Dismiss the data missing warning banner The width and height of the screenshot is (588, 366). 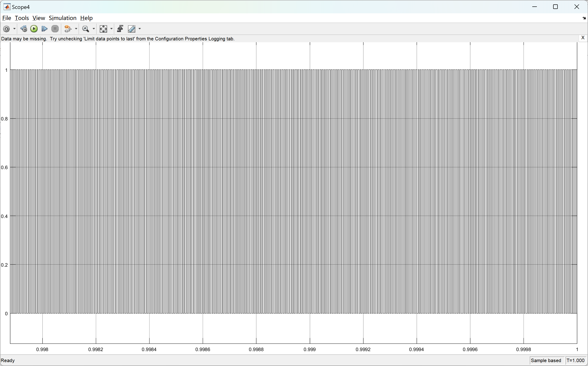point(583,38)
